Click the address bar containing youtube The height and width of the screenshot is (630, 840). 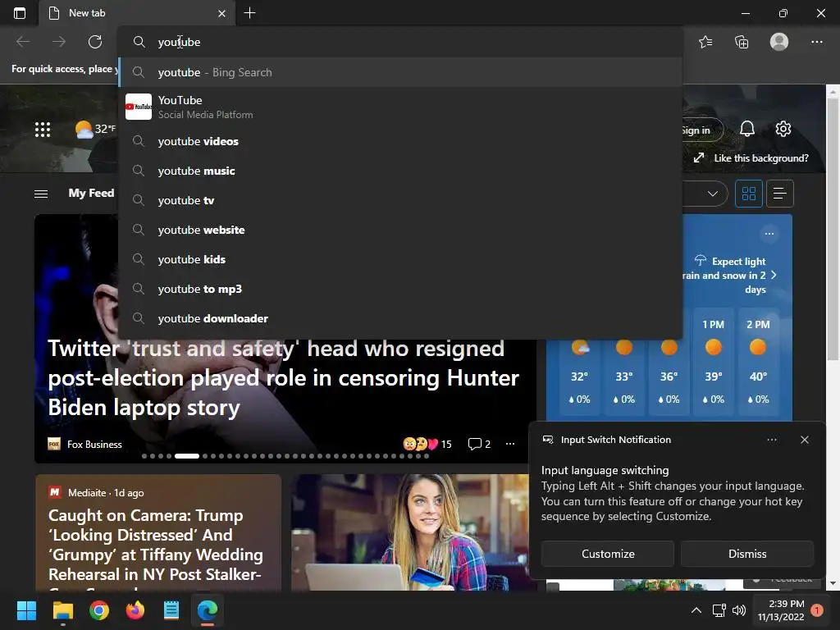pos(400,42)
